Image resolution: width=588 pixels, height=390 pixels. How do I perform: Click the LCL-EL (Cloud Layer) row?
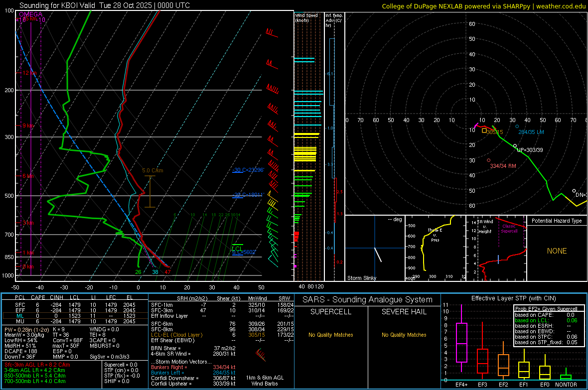point(222,335)
